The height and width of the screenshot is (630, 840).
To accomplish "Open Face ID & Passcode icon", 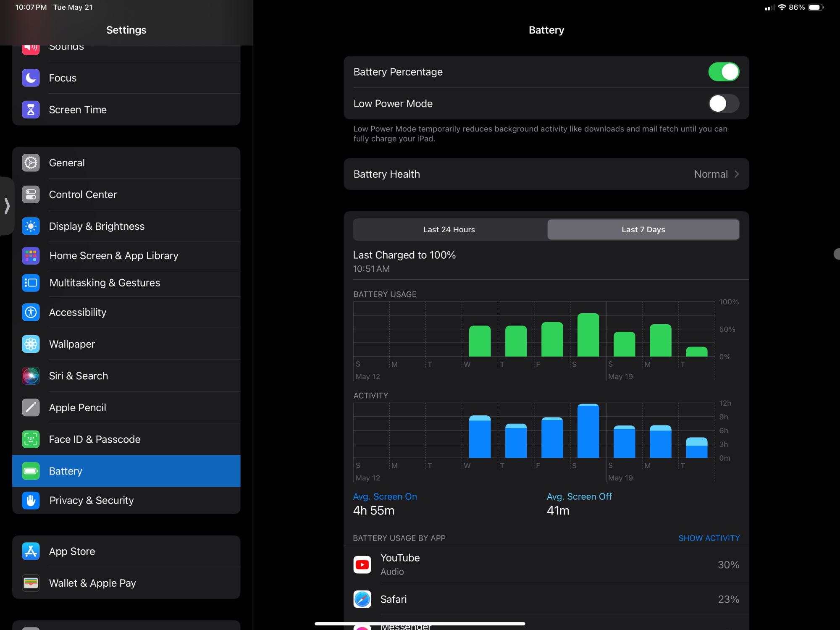I will pyautogui.click(x=31, y=439).
